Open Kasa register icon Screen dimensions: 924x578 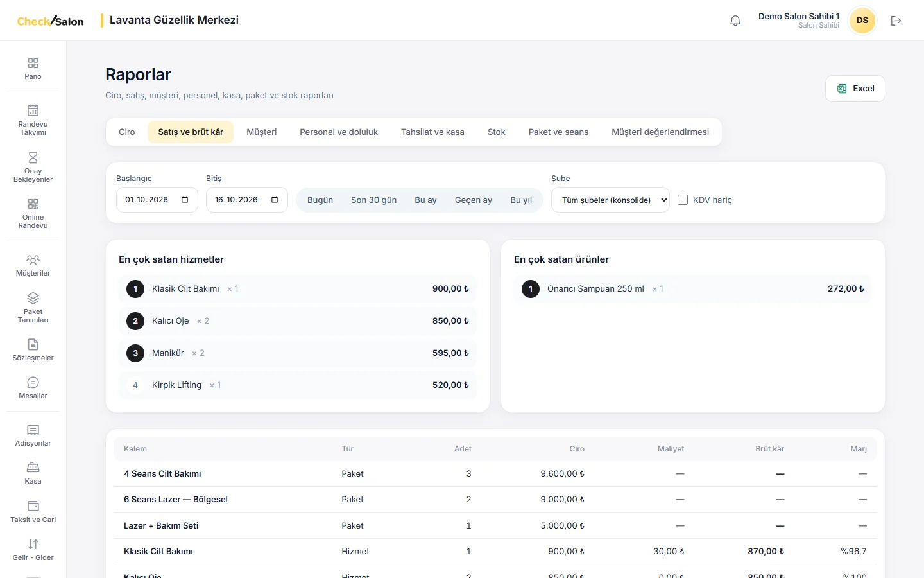(33, 468)
